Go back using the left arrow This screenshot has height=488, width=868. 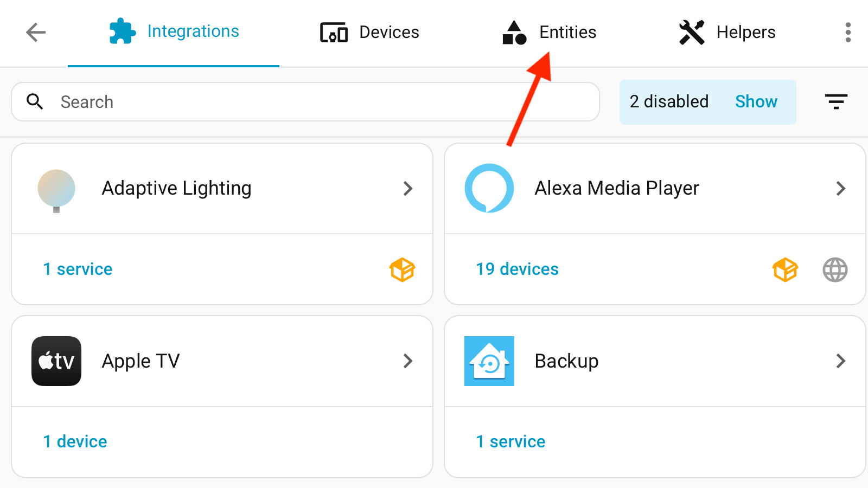pos(36,33)
